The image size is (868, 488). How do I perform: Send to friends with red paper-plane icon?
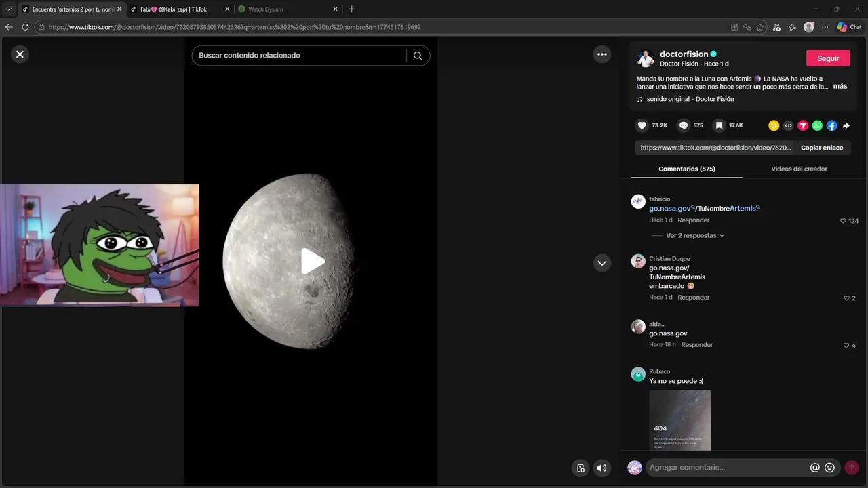click(x=803, y=125)
